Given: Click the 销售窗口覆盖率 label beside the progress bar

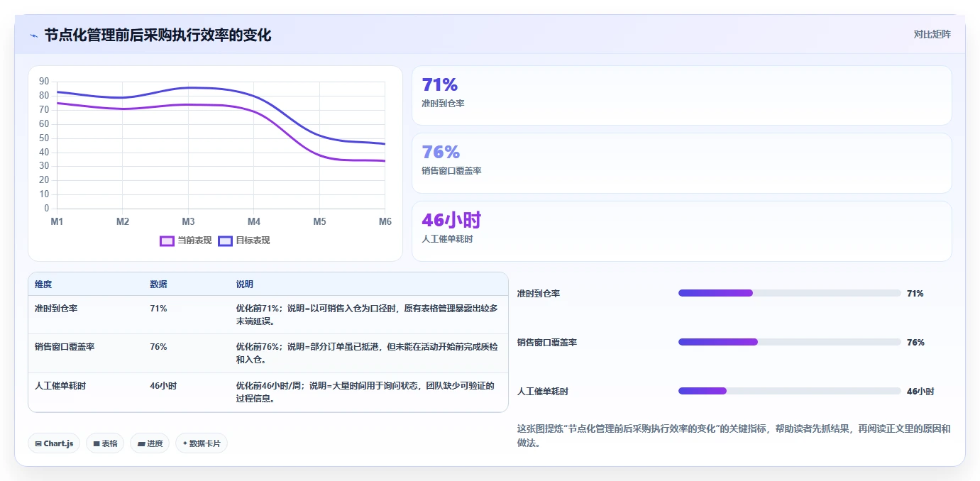Looking at the screenshot, I should pyautogui.click(x=547, y=342).
